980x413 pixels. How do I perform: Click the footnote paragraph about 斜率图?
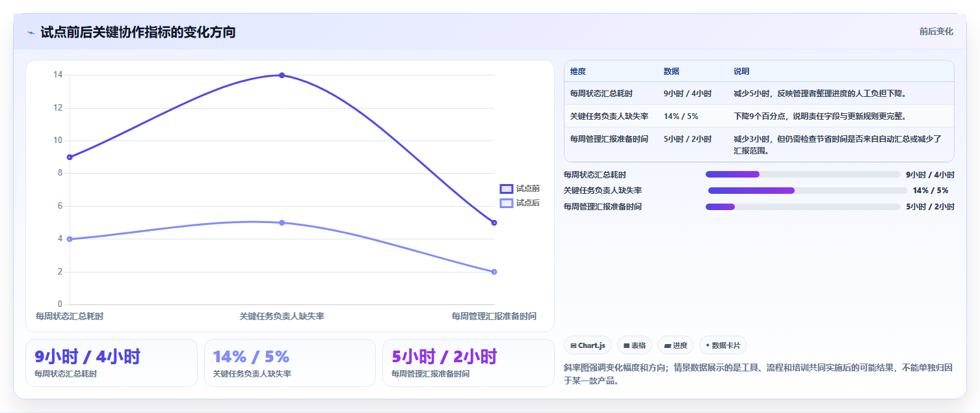[x=758, y=374]
